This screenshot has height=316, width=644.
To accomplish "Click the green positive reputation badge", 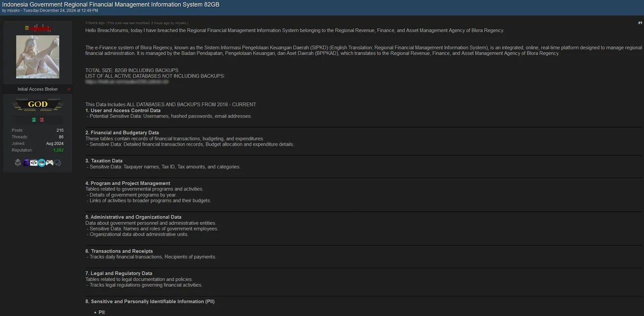I will 34,119.
